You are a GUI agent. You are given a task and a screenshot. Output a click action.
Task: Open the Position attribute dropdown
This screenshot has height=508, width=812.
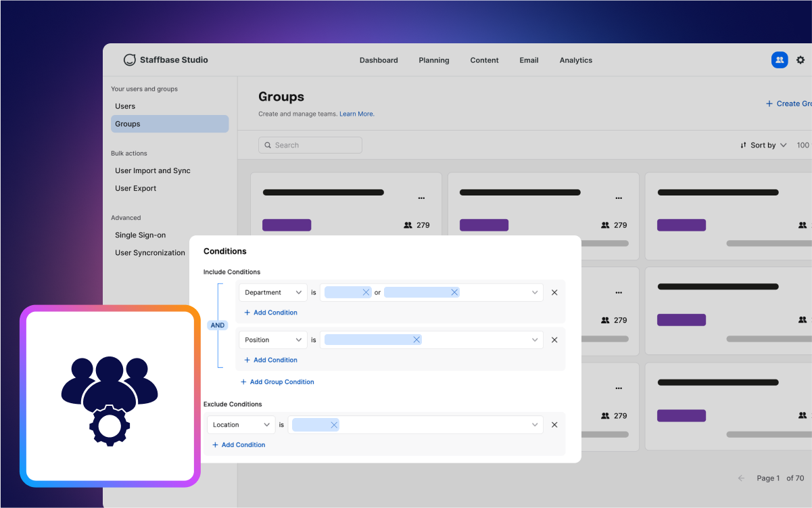(273, 340)
